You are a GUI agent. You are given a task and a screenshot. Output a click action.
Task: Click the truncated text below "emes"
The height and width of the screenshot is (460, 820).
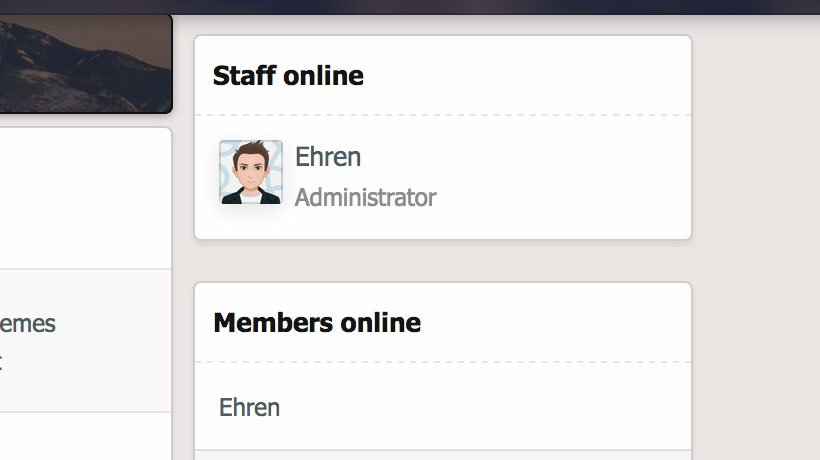1,362
